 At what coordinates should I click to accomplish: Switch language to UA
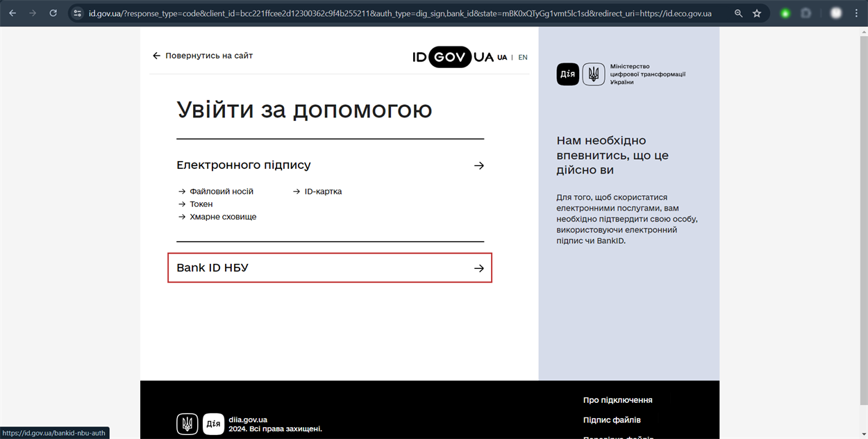pyautogui.click(x=502, y=58)
